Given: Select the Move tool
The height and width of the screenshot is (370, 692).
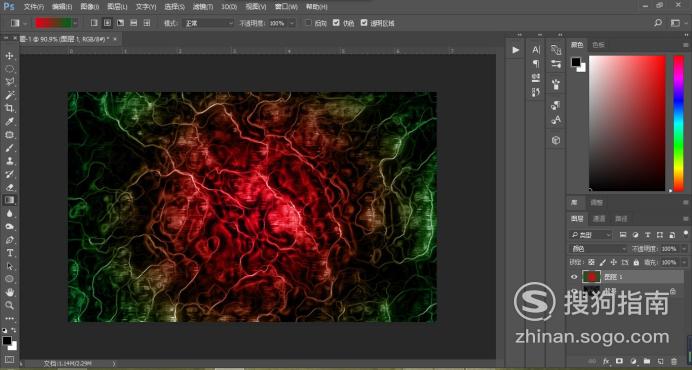Looking at the screenshot, I should 9,56.
